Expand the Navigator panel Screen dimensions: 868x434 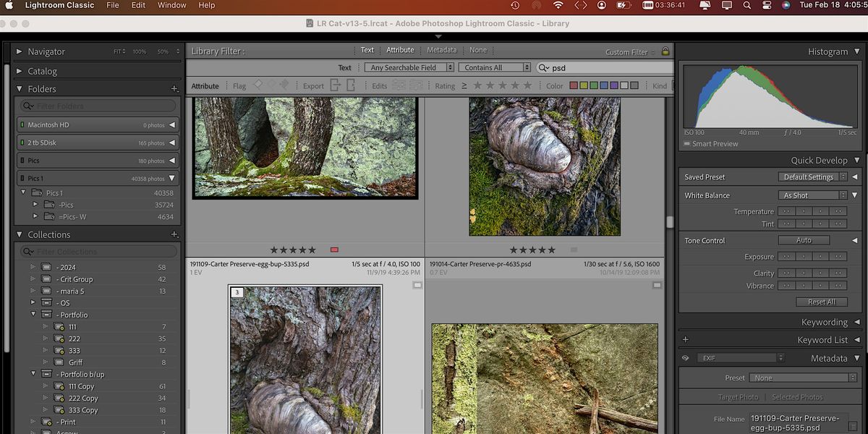pos(20,52)
